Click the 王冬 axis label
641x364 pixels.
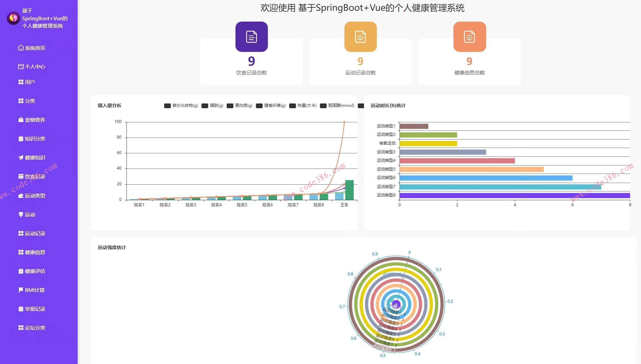(344, 205)
